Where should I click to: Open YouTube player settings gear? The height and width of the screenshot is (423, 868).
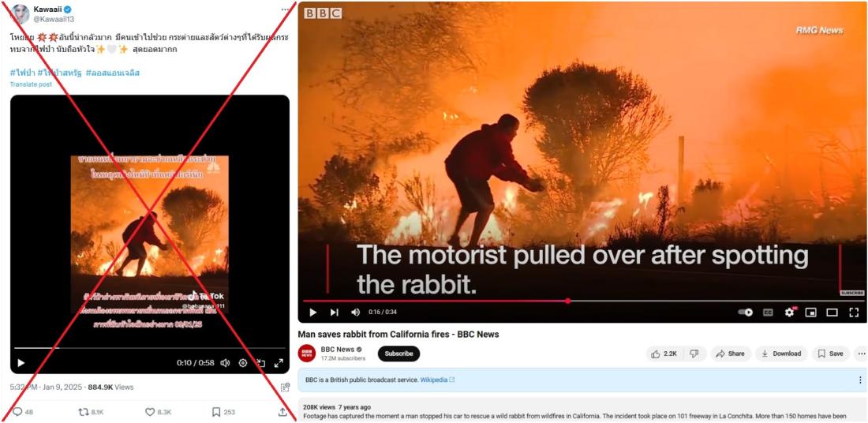[x=789, y=313]
